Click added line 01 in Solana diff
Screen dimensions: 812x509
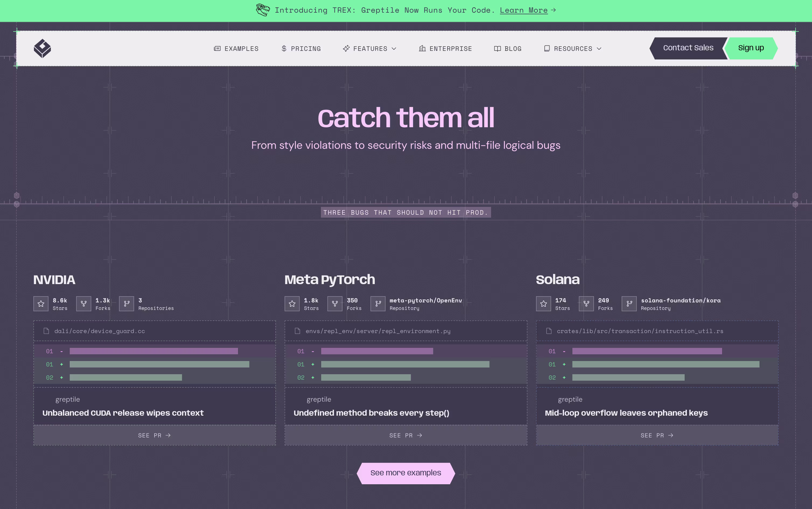click(657, 364)
